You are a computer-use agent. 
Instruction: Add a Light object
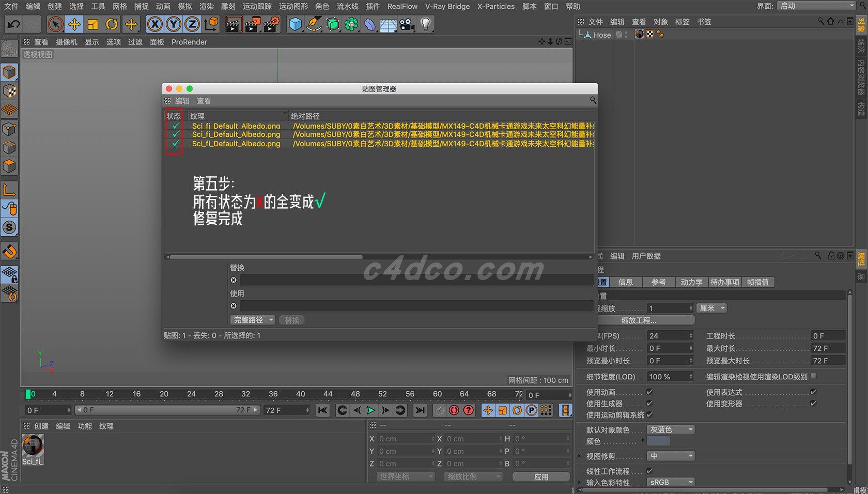click(x=426, y=24)
